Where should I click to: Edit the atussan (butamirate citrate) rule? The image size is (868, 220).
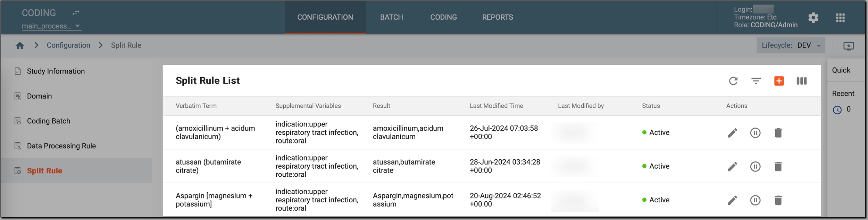coord(732,167)
